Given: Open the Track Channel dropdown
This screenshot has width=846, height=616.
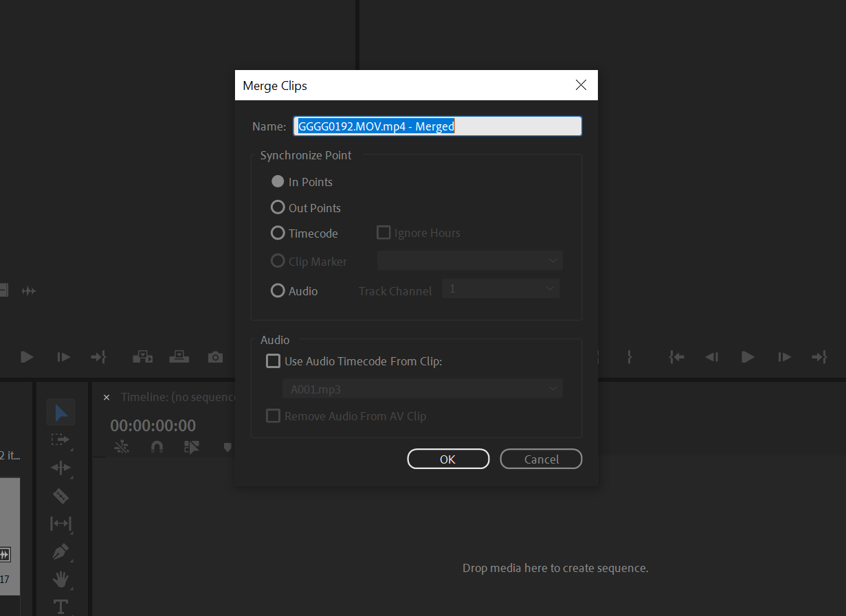Looking at the screenshot, I should tap(501, 289).
